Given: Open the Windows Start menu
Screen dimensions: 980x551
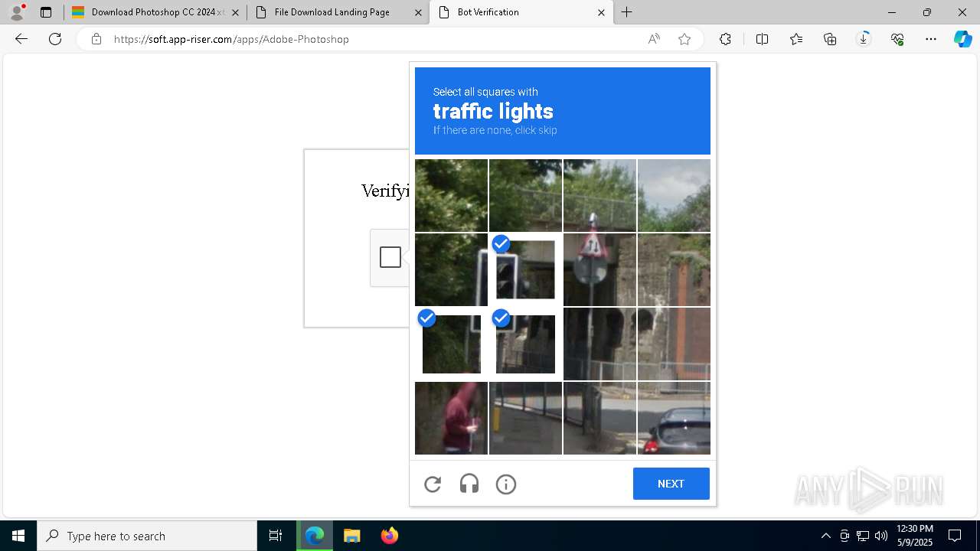Looking at the screenshot, I should pyautogui.click(x=18, y=536).
